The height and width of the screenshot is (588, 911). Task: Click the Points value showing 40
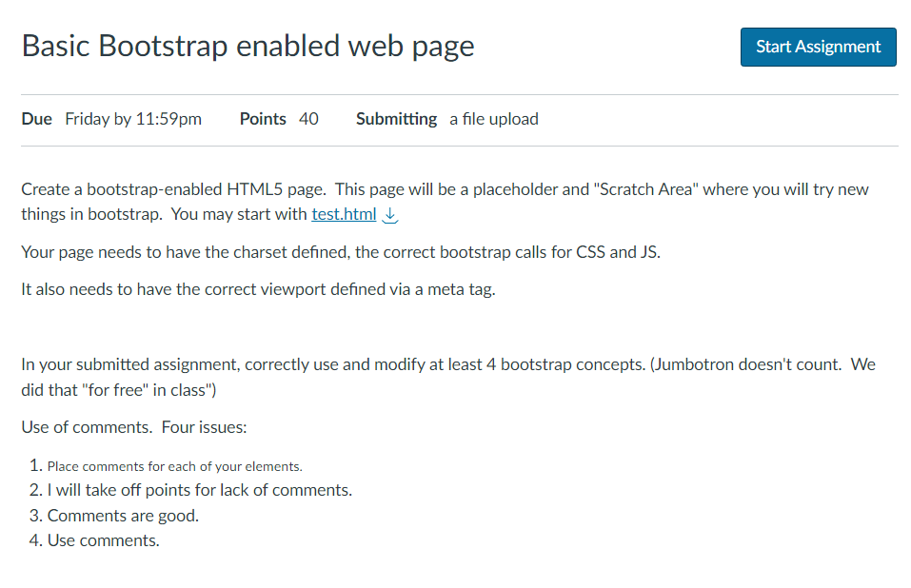pyautogui.click(x=309, y=119)
